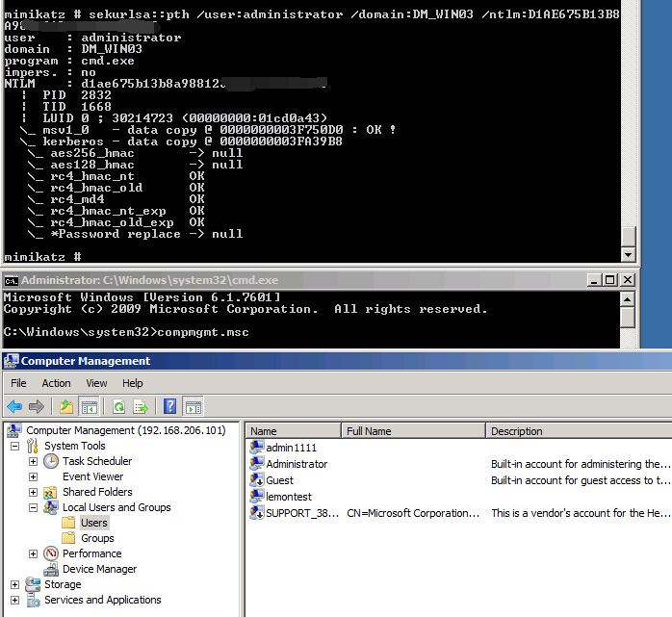
Task: Click the 'Administrator: C:\Windows\system32\cmd.exe' title text
Action: 149,280
